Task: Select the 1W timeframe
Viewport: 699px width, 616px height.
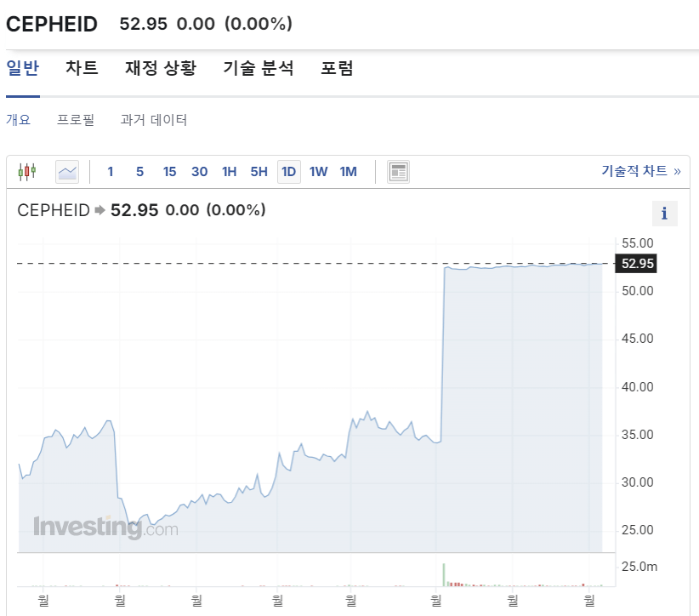Action: click(x=318, y=171)
